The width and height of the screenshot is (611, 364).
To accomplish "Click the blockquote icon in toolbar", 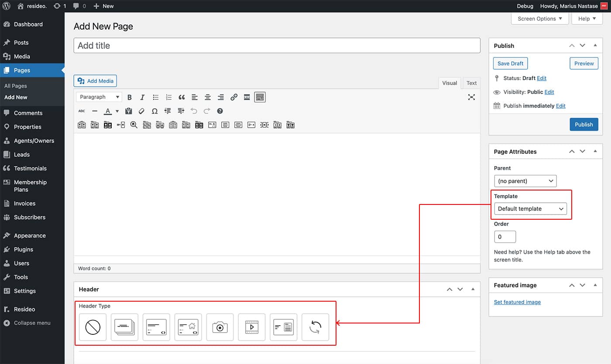I will (182, 97).
